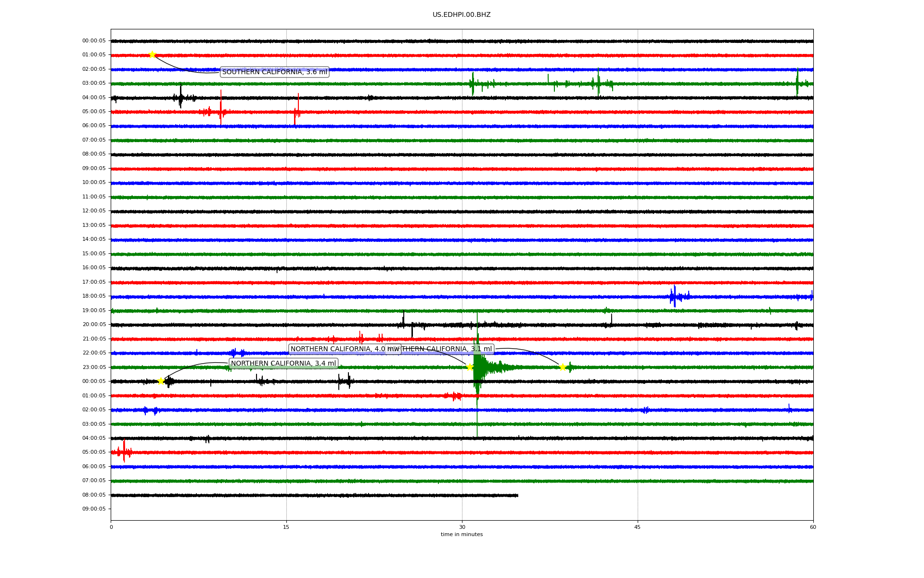Click the 09:00:05 label at the bottom
Viewport: 924px width, 578px height.
(x=94, y=509)
